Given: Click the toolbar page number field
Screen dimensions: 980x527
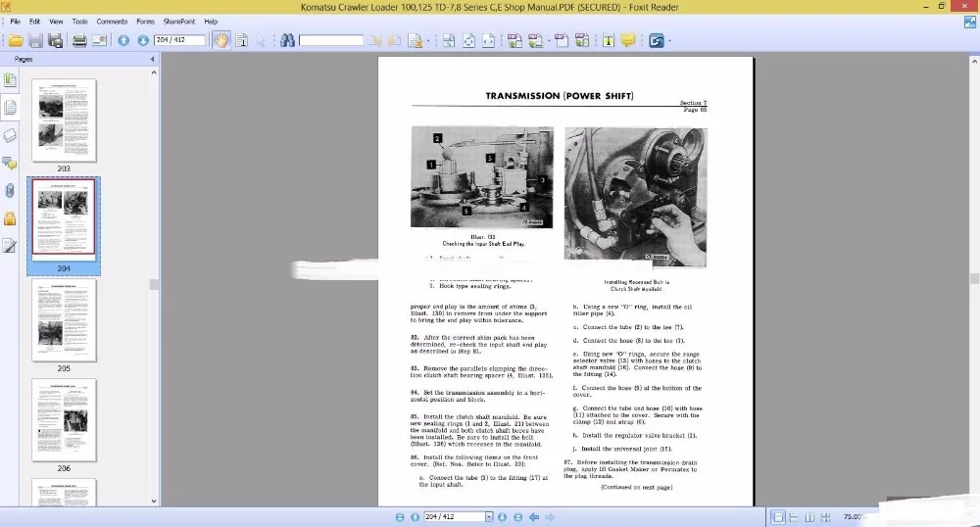Looking at the screenshot, I should [x=179, y=40].
